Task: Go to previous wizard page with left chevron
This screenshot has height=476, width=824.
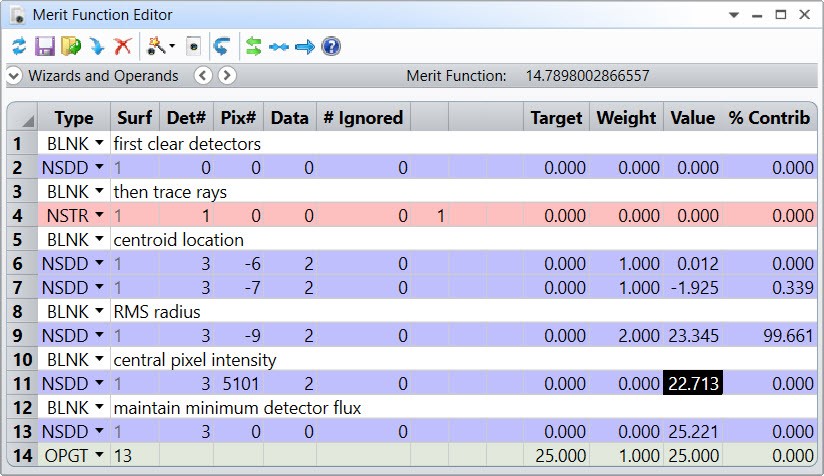Action: coord(203,76)
